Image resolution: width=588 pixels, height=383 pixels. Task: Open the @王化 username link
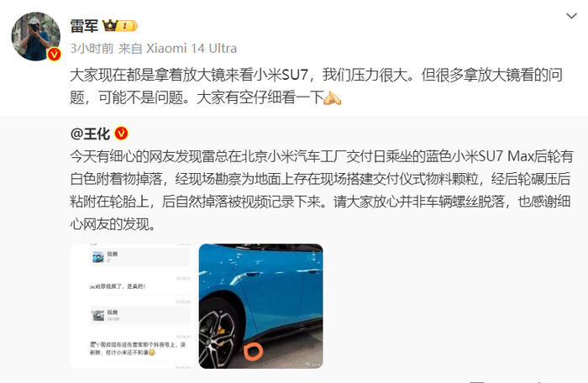click(x=90, y=134)
